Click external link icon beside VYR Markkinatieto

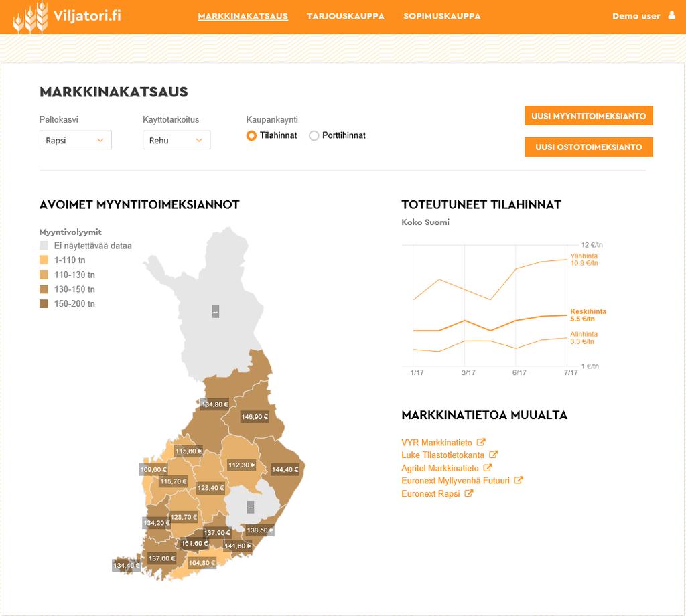(481, 442)
